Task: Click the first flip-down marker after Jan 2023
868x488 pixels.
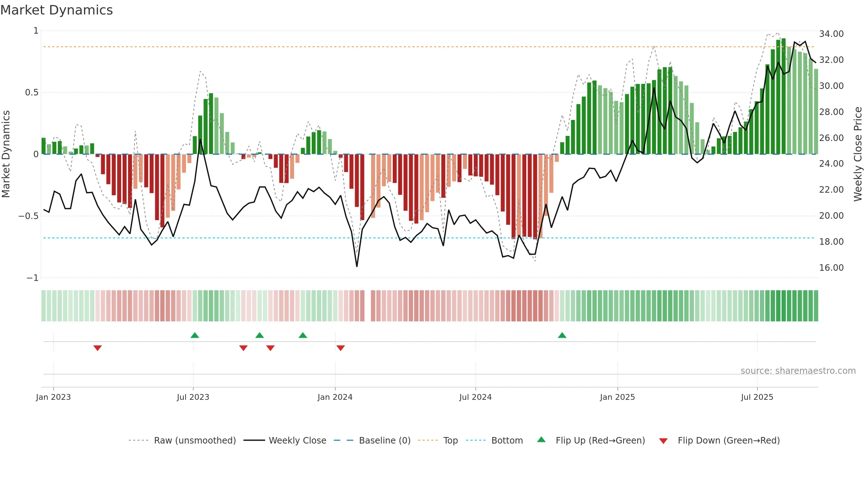Action: click(x=98, y=348)
